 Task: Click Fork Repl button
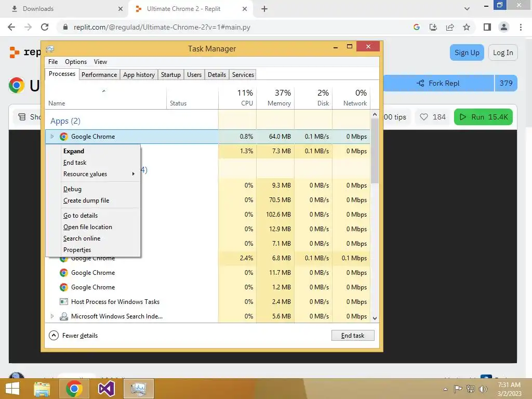tap(438, 83)
